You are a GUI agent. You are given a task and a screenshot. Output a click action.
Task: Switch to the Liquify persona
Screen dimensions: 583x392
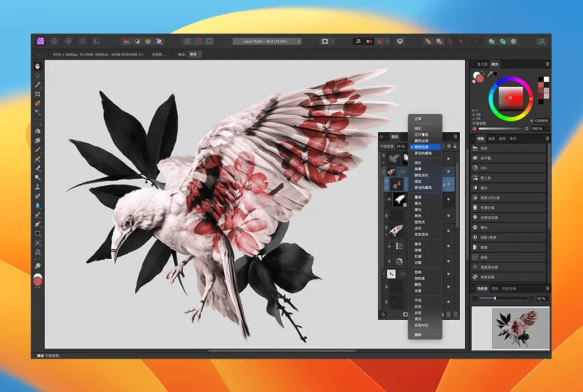pyautogui.click(x=54, y=41)
